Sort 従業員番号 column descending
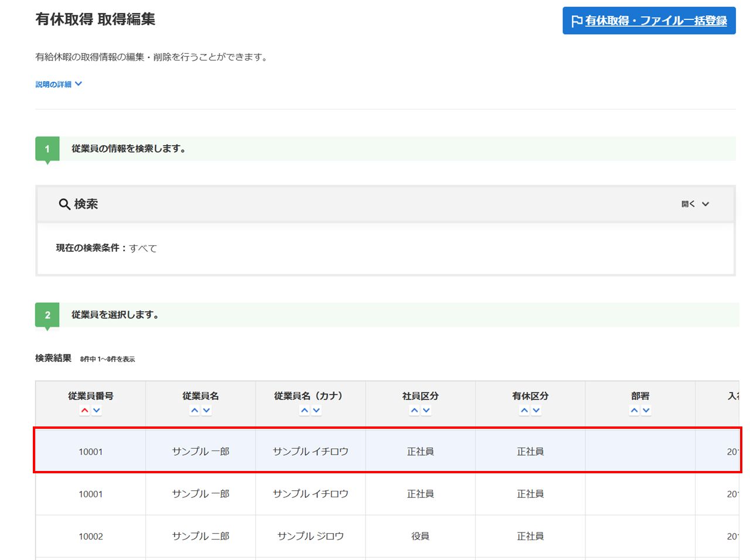This screenshot has width=750, height=560. coord(97,411)
